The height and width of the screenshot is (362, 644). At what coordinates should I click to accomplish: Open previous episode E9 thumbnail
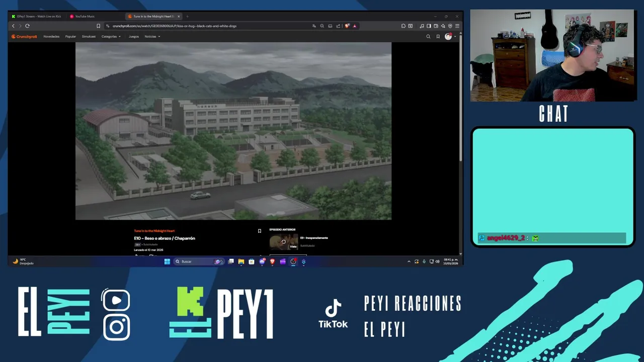pos(283,242)
